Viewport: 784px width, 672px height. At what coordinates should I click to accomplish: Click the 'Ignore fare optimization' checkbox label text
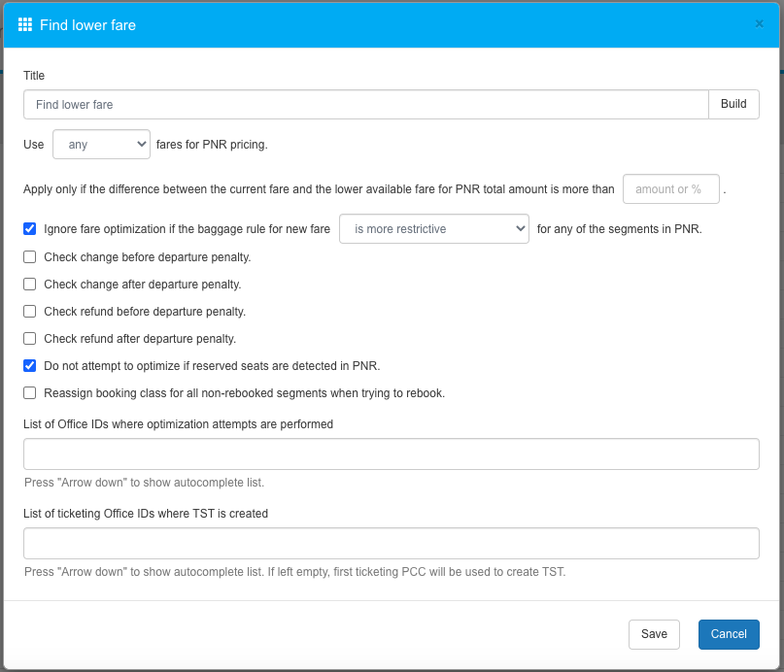point(187,230)
